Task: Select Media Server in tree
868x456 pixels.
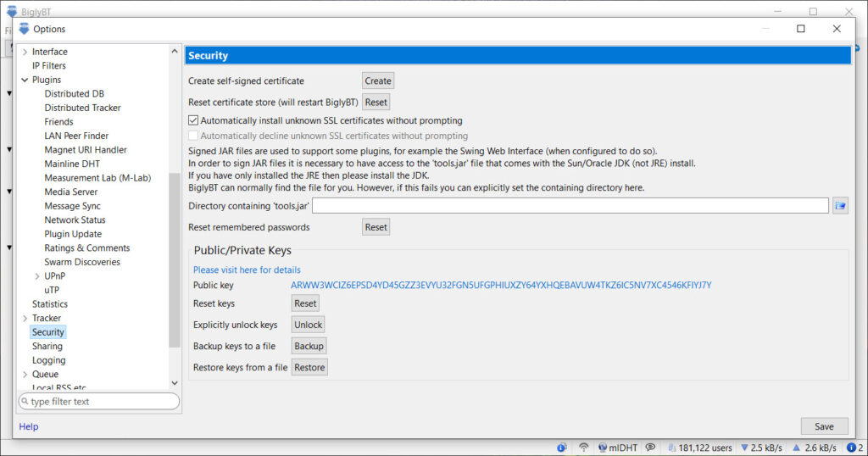Action: click(x=71, y=192)
